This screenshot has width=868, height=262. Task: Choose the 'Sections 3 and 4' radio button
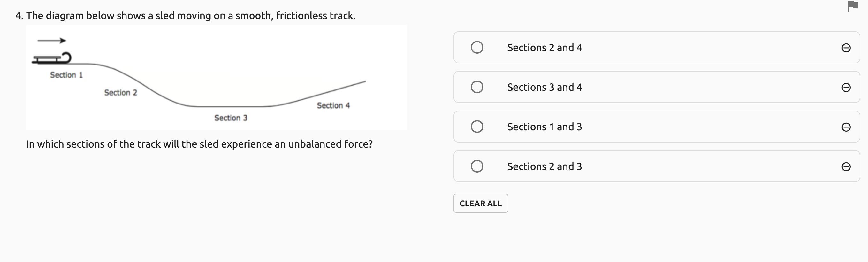tap(477, 87)
